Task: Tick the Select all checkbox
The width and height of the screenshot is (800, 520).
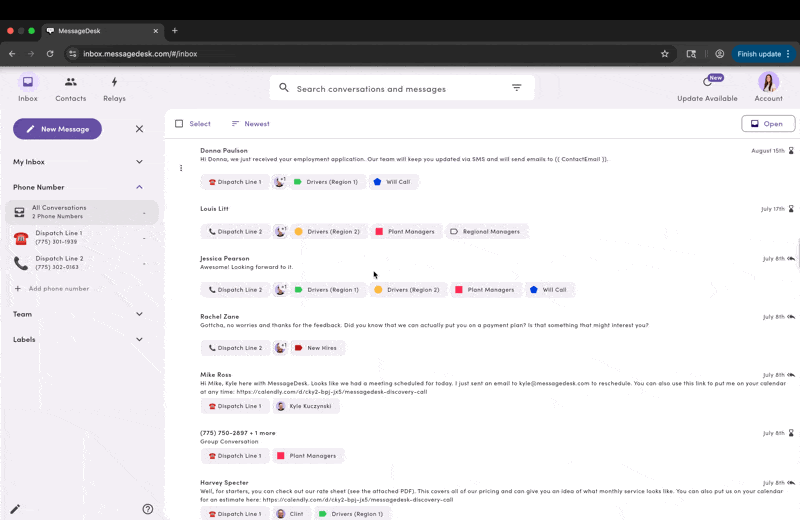Action: click(179, 123)
